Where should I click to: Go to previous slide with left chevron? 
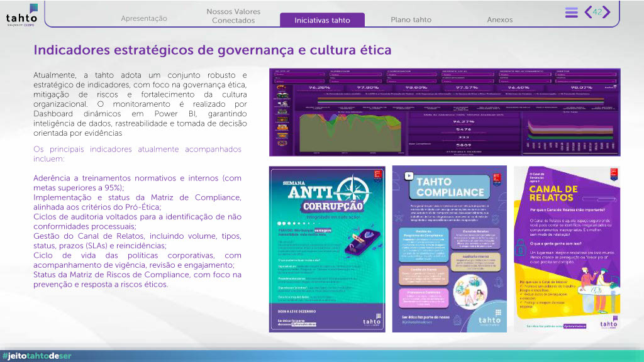click(x=588, y=12)
